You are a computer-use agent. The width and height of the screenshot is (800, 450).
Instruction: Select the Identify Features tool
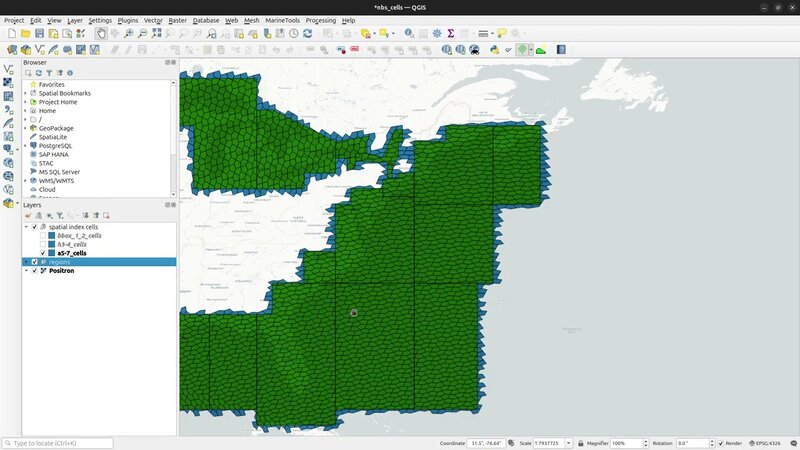(x=409, y=34)
